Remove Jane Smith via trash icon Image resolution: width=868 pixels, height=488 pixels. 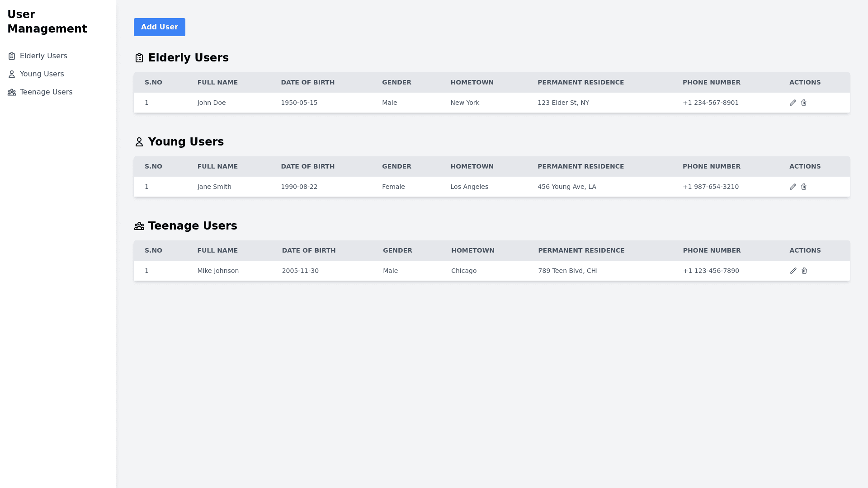pos(804,187)
